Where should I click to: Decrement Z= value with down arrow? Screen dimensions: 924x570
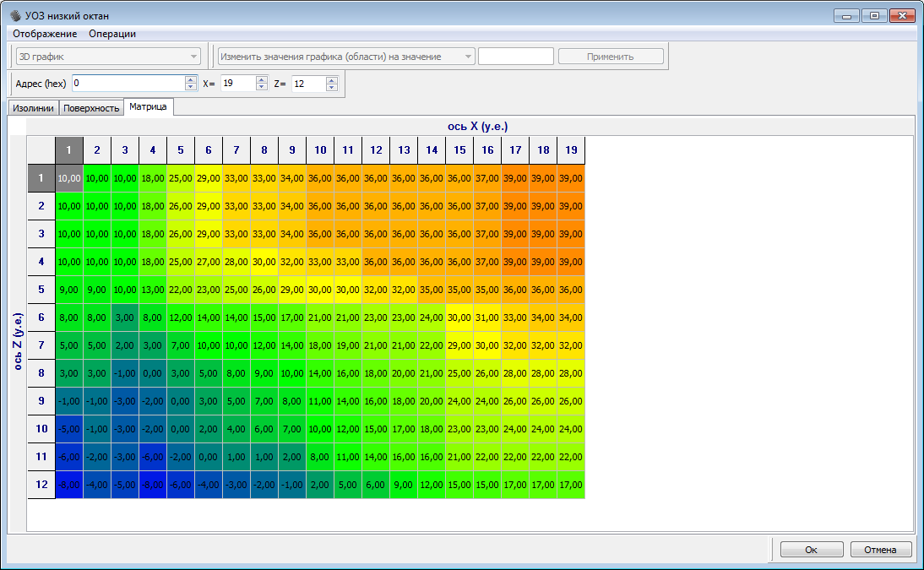tap(332, 87)
